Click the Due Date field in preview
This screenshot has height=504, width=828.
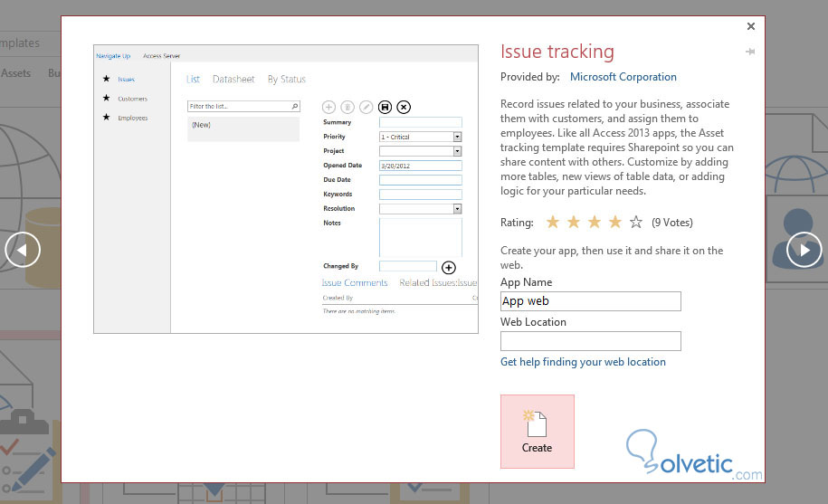(x=421, y=180)
